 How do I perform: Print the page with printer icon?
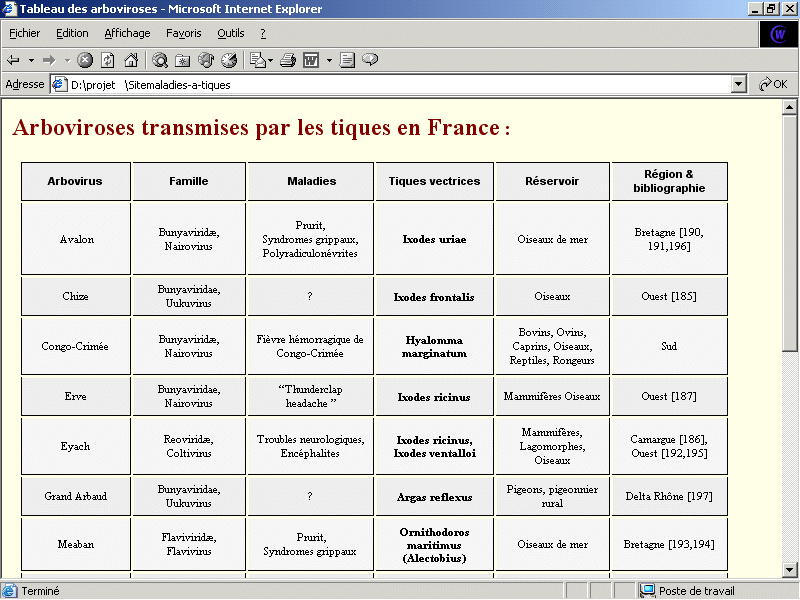pos(288,60)
